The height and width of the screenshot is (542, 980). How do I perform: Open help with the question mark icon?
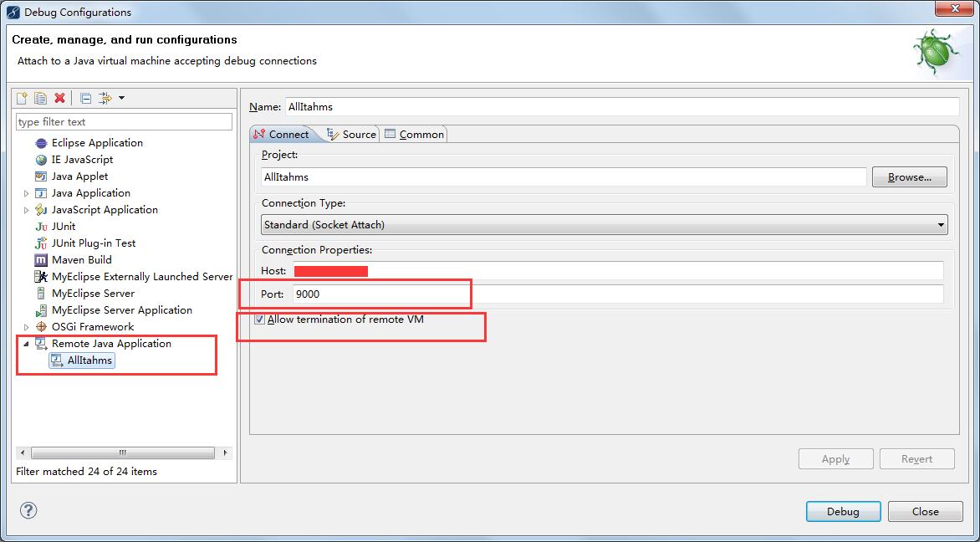(x=28, y=510)
